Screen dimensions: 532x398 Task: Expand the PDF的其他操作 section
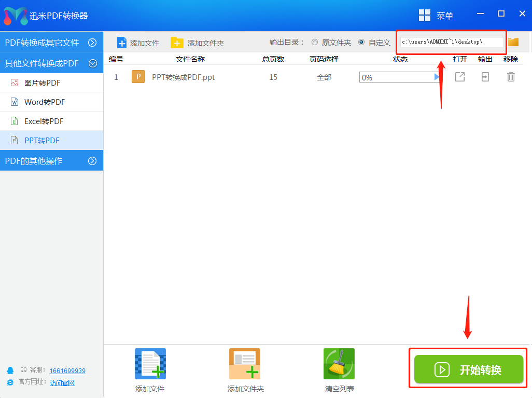point(52,160)
